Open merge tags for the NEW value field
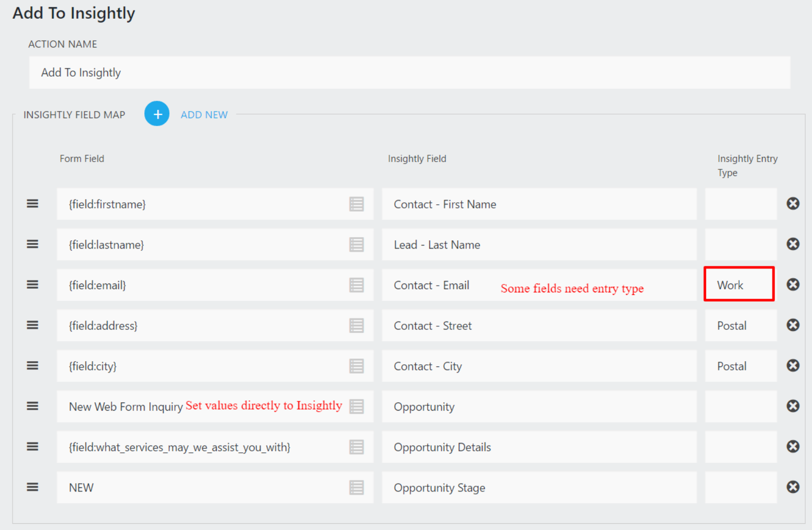The height and width of the screenshot is (530, 812). pos(356,488)
